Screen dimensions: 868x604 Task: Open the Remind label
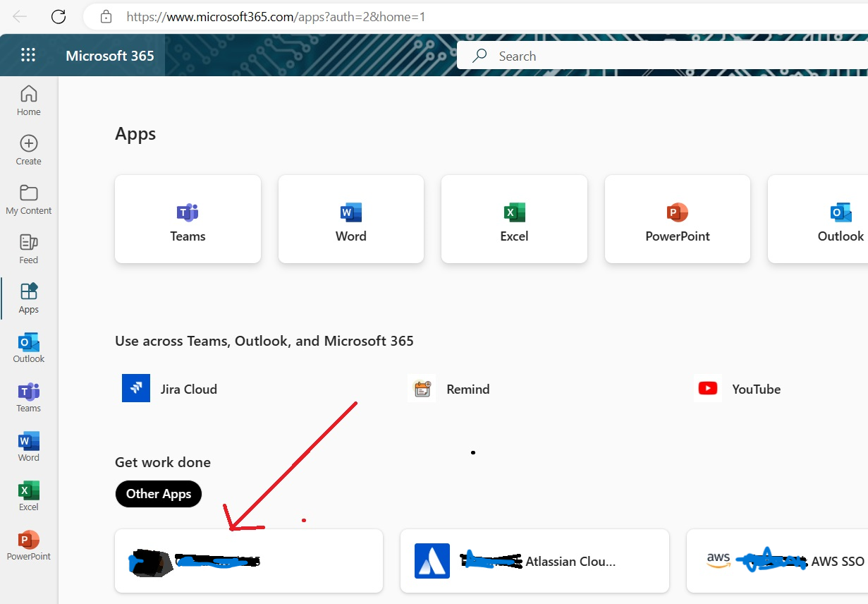tap(468, 389)
